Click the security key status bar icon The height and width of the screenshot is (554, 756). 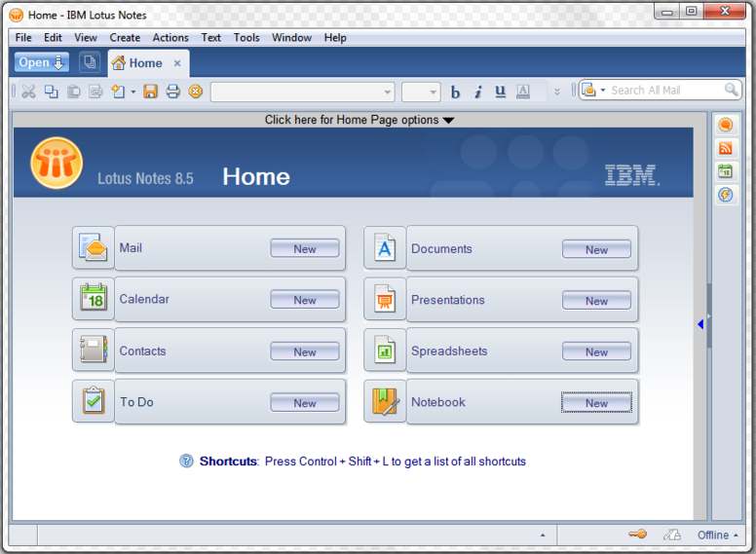click(x=638, y=535)
